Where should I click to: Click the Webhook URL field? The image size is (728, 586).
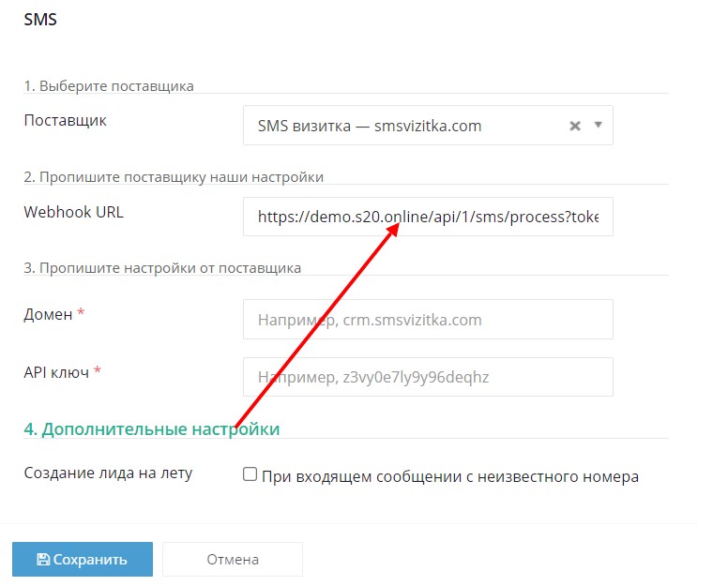click(428, 217)
